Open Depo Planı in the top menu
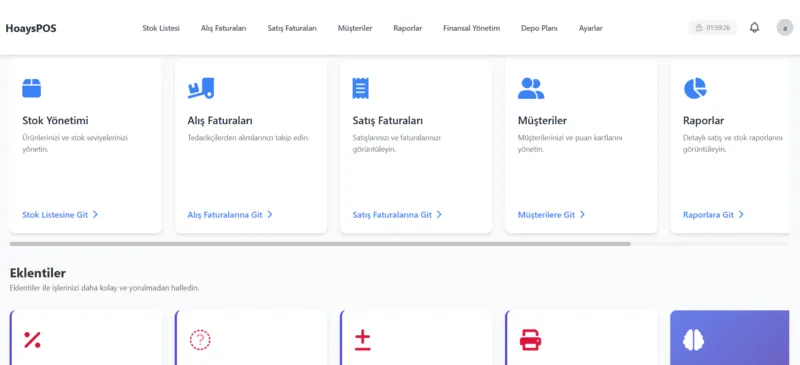 [x=539, y=28]
